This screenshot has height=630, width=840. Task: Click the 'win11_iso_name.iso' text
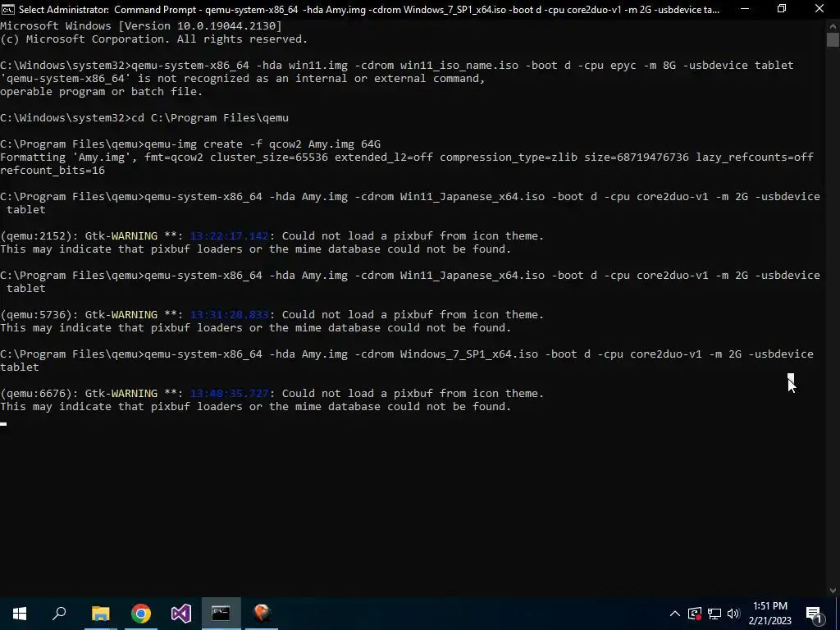coord(459,66)
